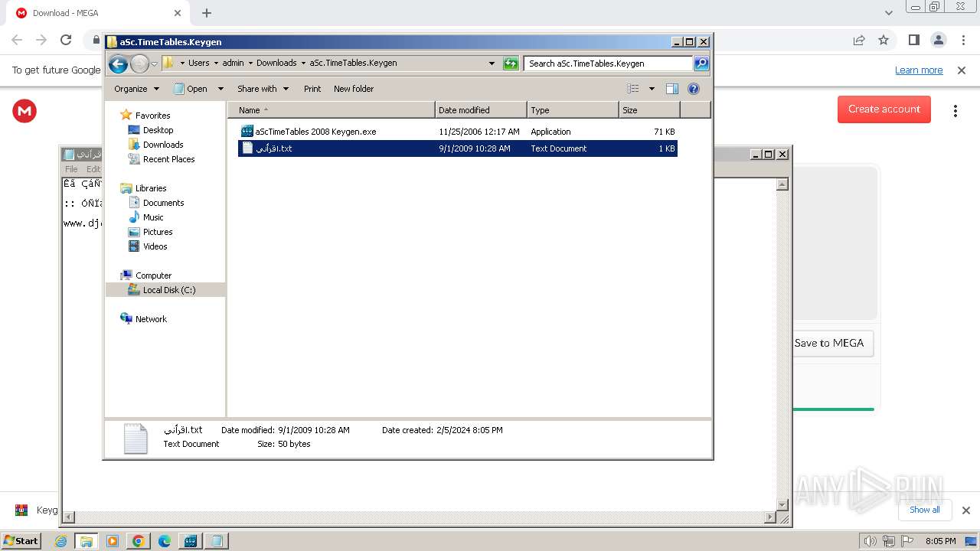Open Chrome side panel icon
This screenshot has width=980, height=551.
[x=913, y=40]
